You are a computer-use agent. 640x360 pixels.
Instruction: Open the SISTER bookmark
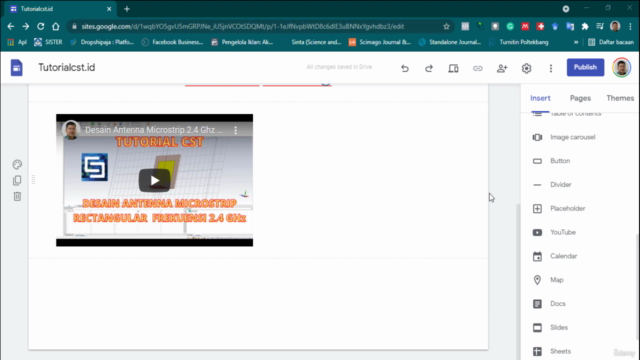coord(48,42)
